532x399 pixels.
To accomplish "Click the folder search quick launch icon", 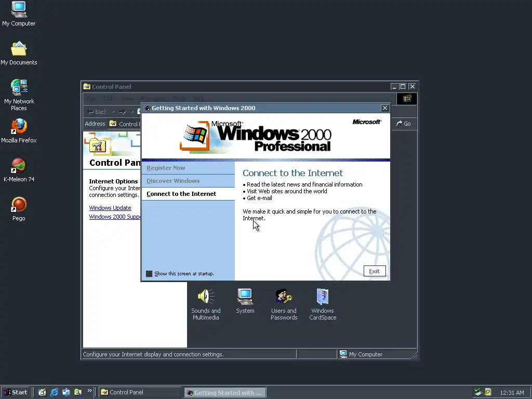I will point(78,392).
